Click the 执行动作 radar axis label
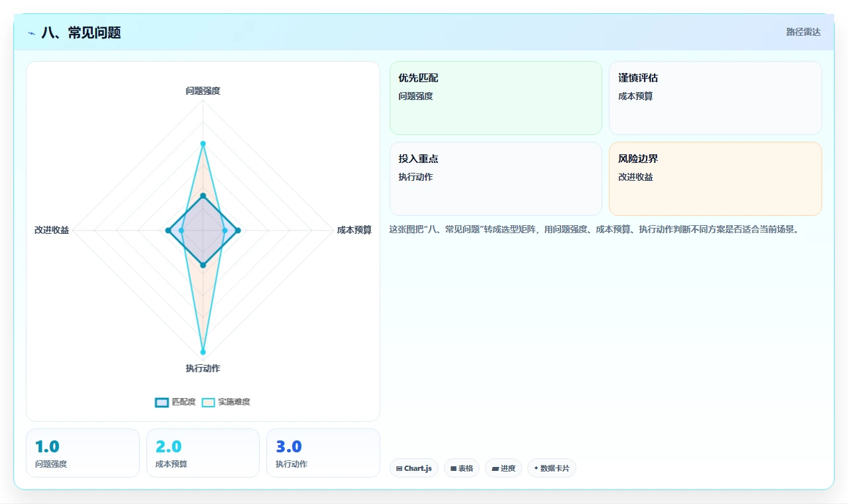Image resolution: width=848 pixels, height=504 pixels. (203, 368)
